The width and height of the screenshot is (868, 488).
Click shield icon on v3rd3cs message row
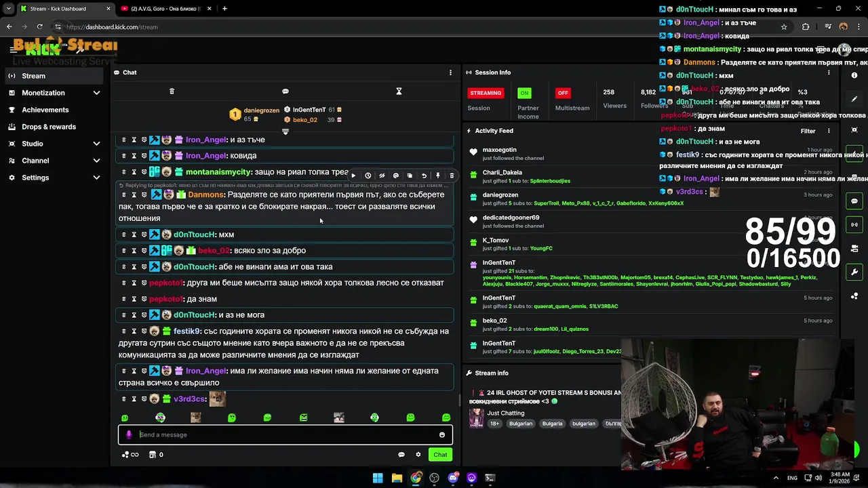coord(144,399)
